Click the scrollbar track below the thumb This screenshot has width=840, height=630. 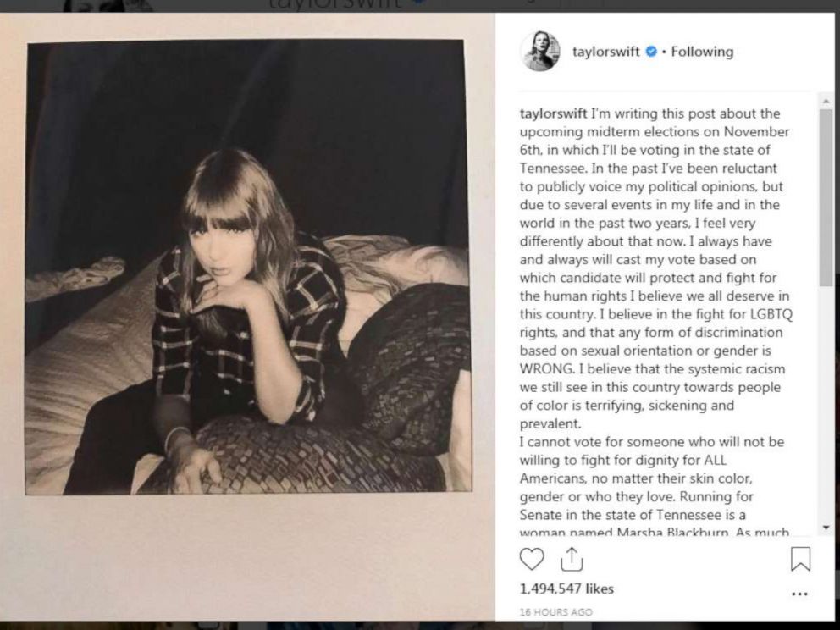826,406
